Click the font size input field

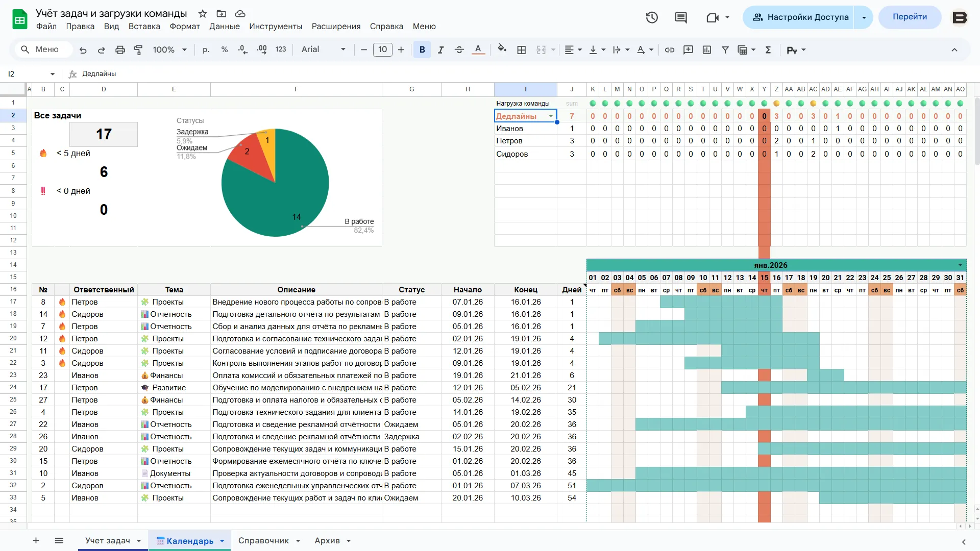tap(383, 49)
